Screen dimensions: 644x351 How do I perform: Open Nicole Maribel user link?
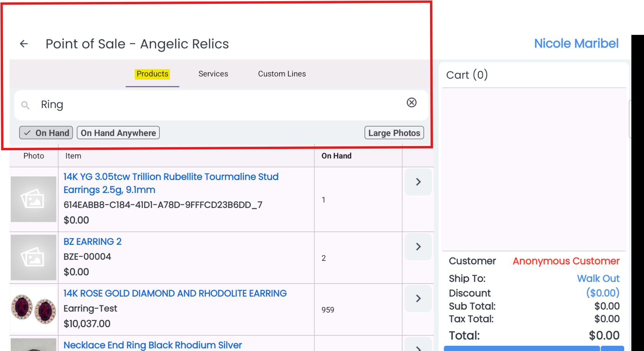pyautogui.click(x=576, y=44)
